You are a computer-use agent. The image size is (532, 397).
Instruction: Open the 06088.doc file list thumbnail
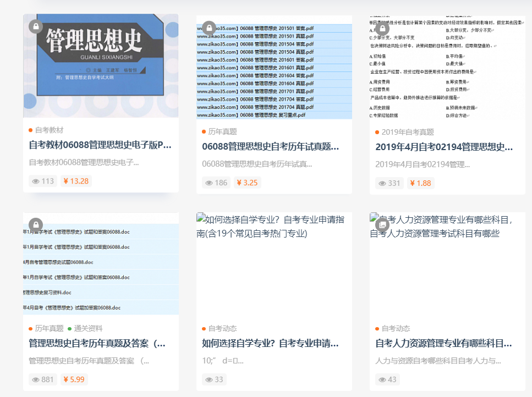101,264
